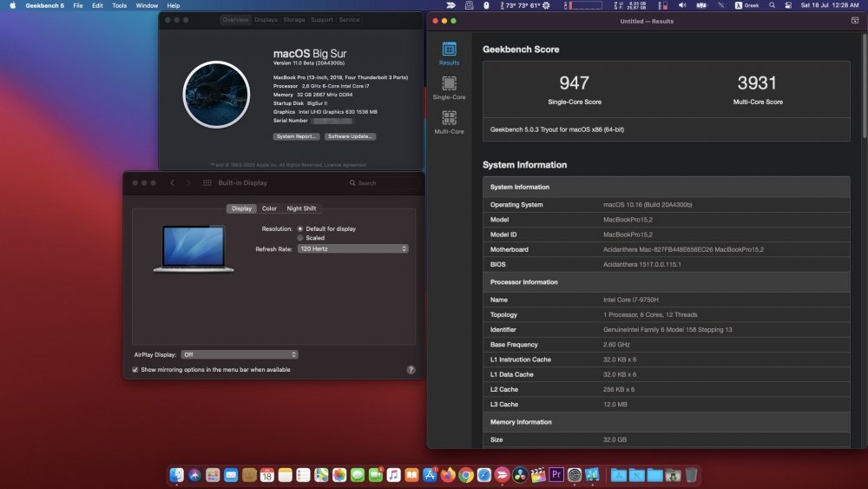Open the Help menu
The height and width of the screenshot is (489, 868).
tap(174, 5)
